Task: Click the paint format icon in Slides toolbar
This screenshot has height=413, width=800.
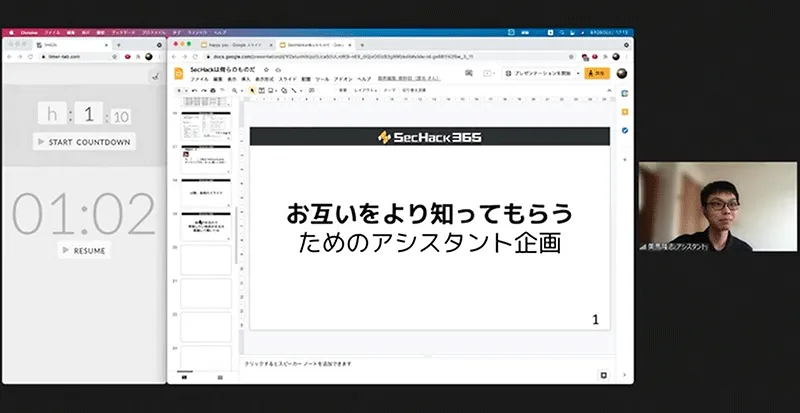Action: point(222,90)
